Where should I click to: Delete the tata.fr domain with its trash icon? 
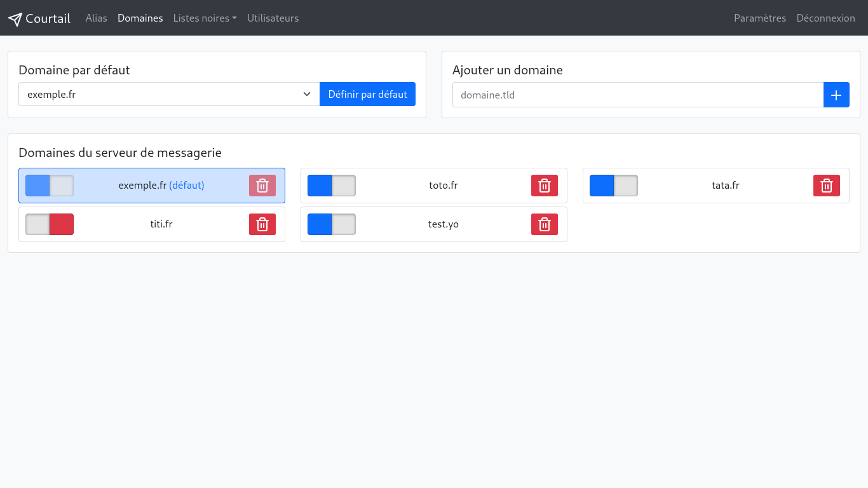(x=827, y=186)
